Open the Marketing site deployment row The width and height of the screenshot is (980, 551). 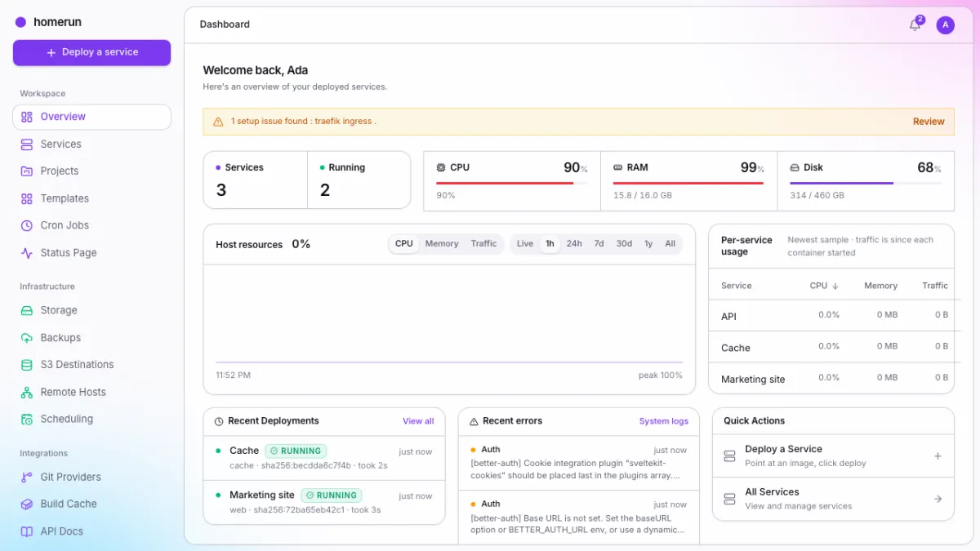pyautogui.click(x=324, y=502)
